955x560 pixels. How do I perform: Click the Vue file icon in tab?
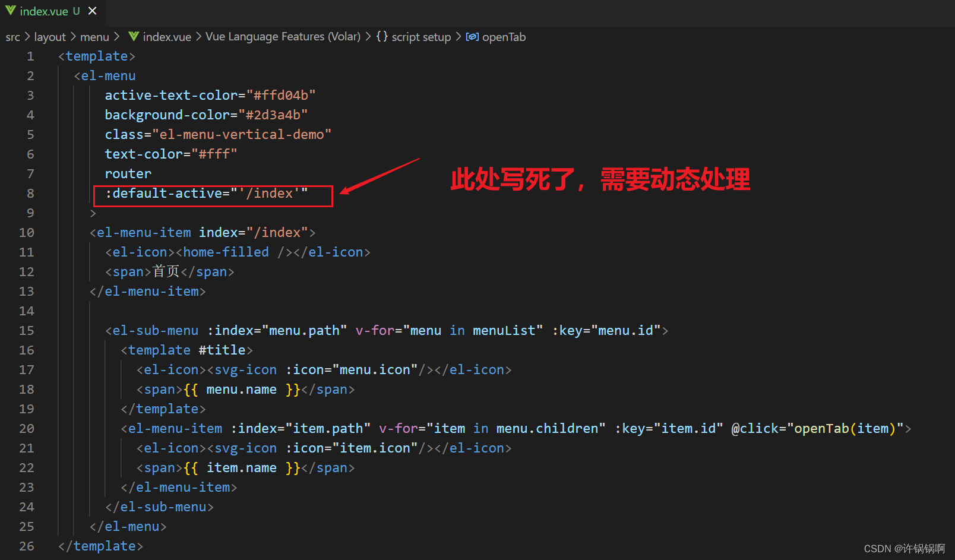10,11
